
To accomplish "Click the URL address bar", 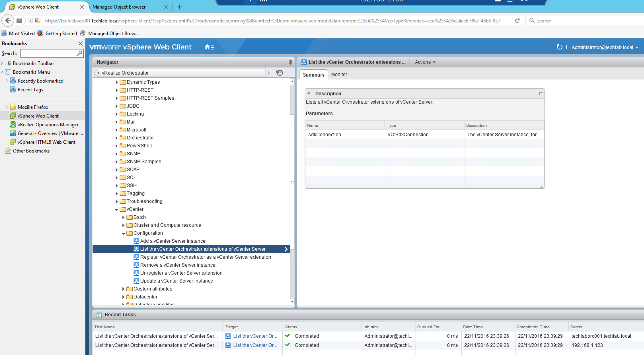I will [273, 21].
